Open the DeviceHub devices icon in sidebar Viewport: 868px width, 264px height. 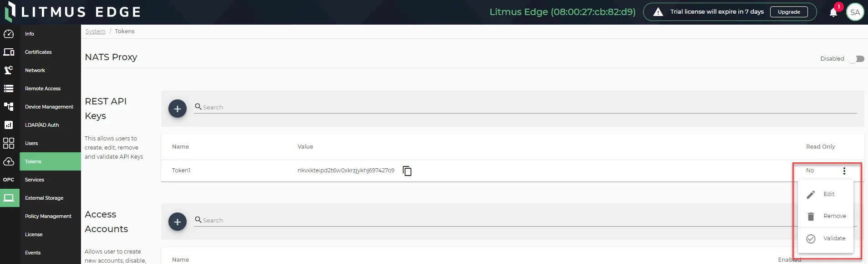tap(9, 52)
